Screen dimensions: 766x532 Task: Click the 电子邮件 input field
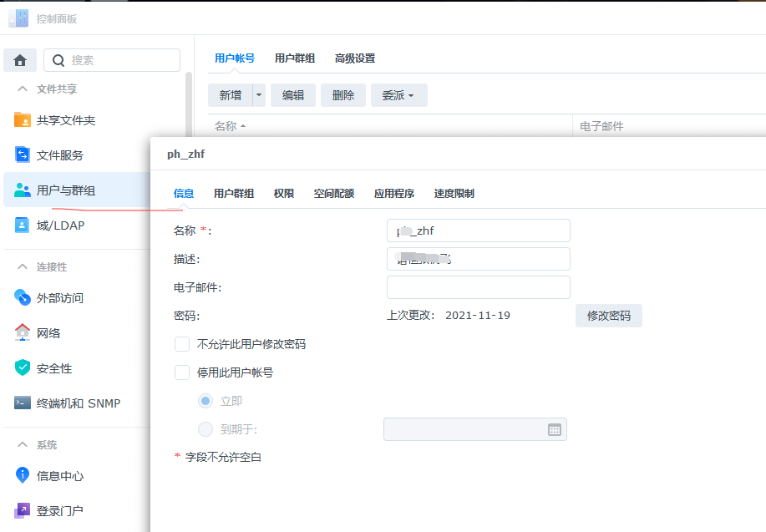click(x=478, y=287)
